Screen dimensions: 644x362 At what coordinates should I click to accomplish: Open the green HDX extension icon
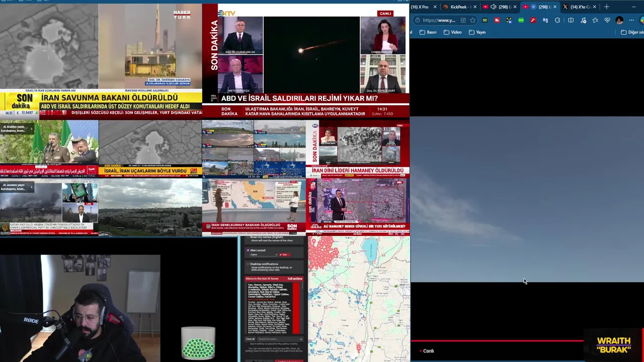[521, 20]
